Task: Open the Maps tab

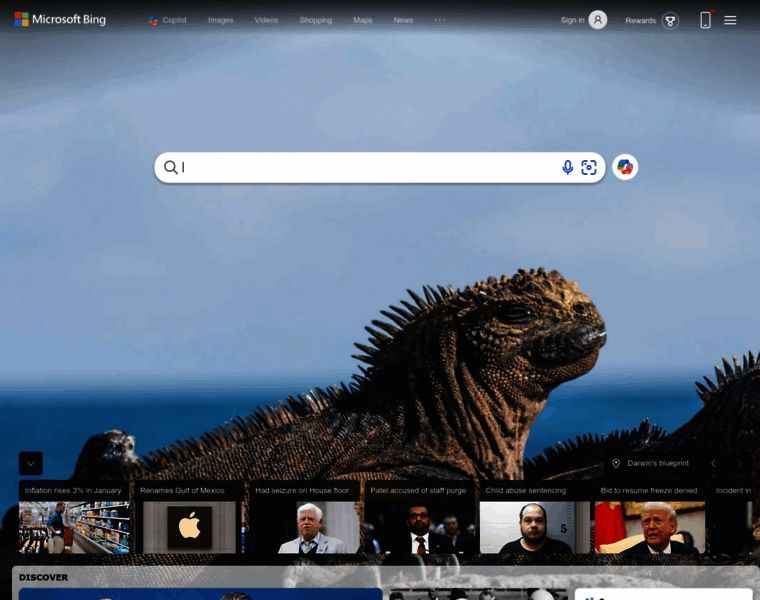Action: (363, 20)
